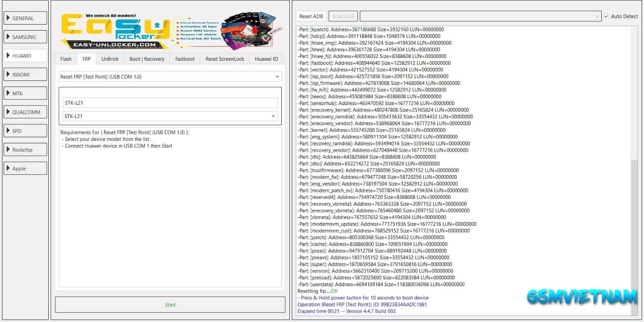The height and width of the screenshot is (322, 644).
Task: Click the 'Elapsed time 00:21' log line
Action: 347,311
